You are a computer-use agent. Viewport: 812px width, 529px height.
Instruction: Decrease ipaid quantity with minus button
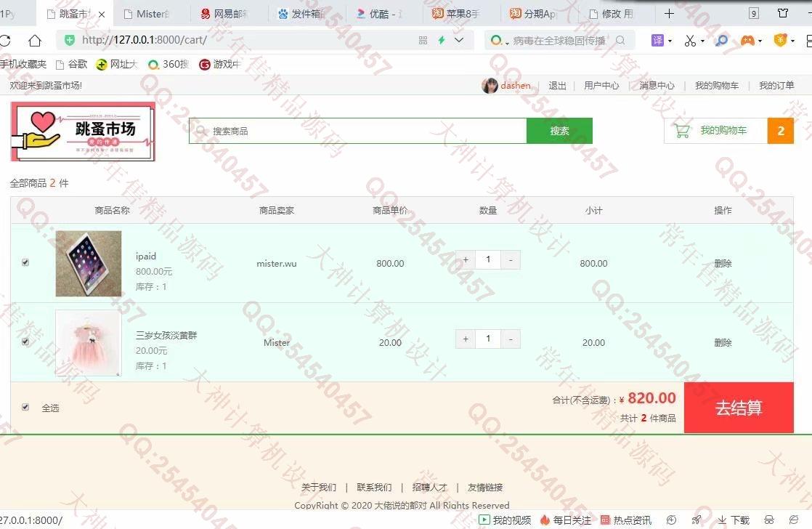[x=511, y=259]
